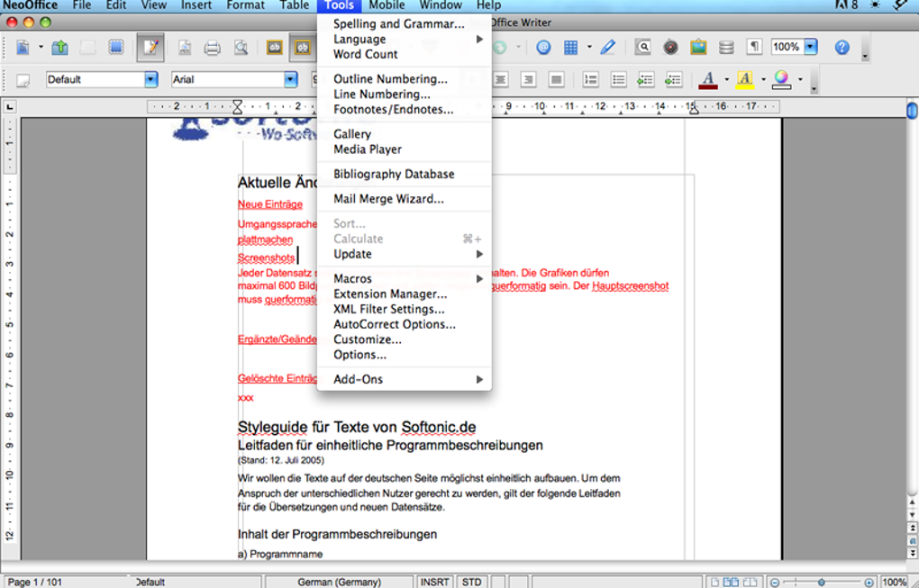Toggle the STD selection mode field

tap(472, 582)
